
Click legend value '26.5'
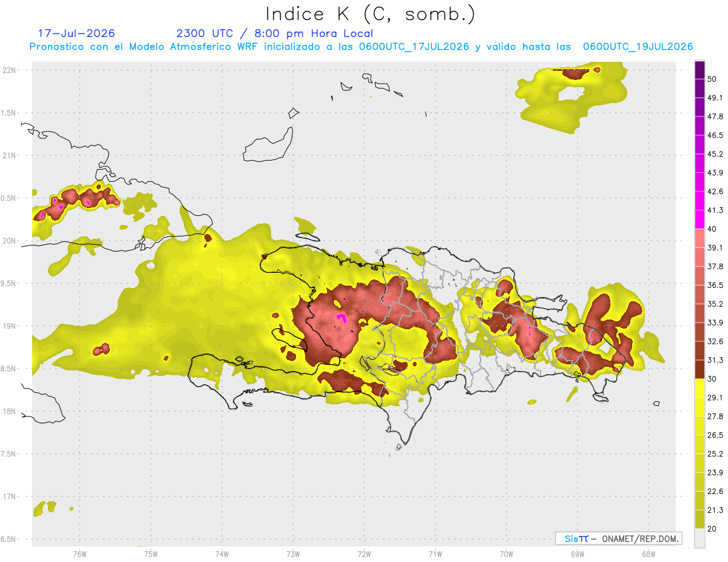click(715, 435)
